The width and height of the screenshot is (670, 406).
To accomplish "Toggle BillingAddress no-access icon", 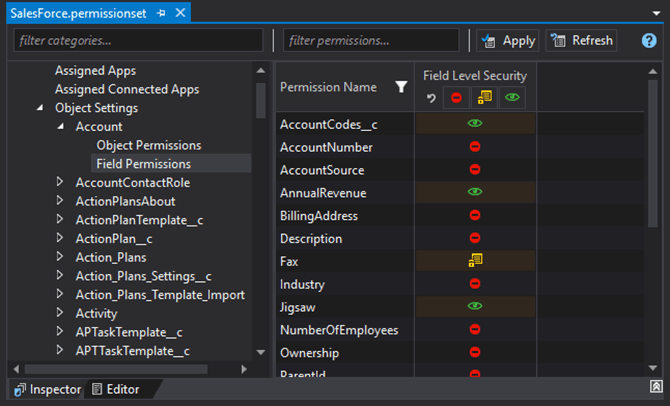I will coord(475,215).
